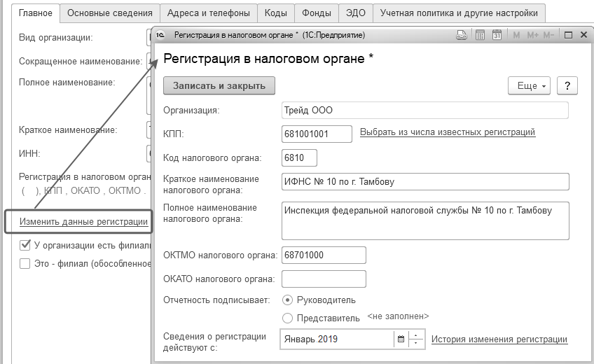Select Представитель radio button
594x364 pixels.
click(287, 318)
